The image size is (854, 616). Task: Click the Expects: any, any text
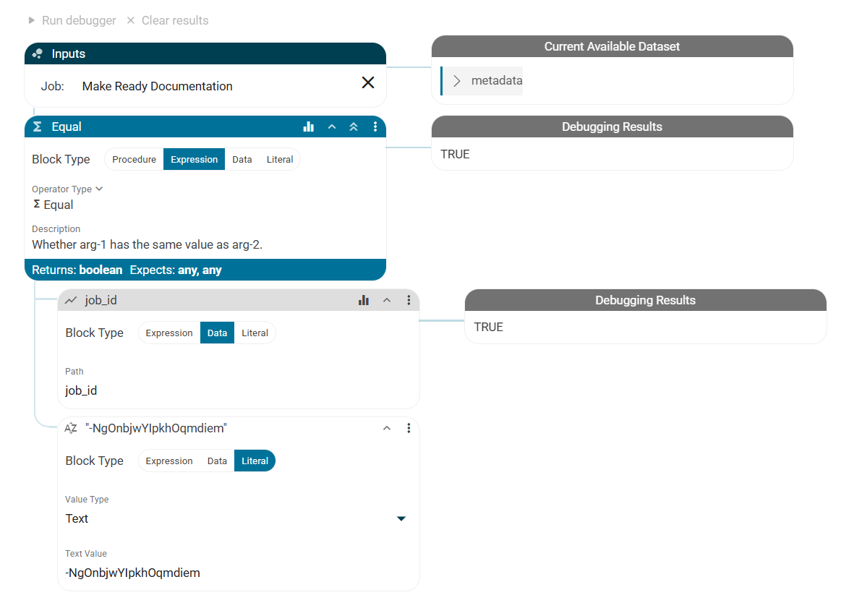pos(176,270)
